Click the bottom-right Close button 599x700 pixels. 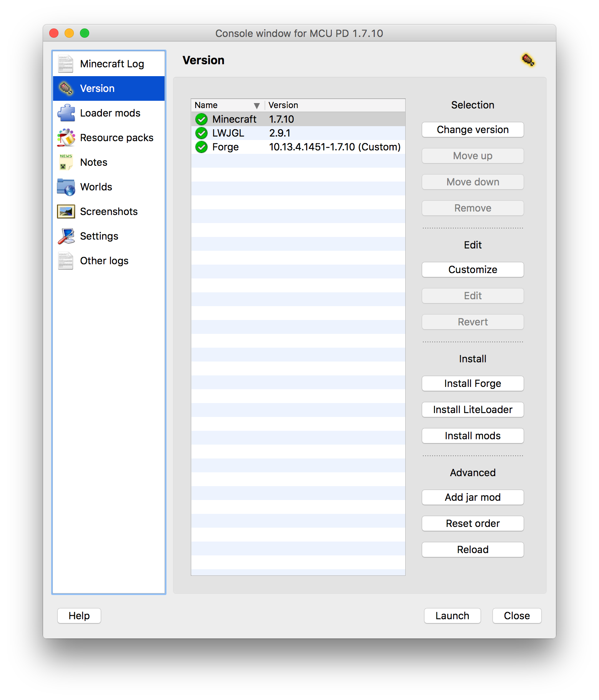(x=517, y=616)
